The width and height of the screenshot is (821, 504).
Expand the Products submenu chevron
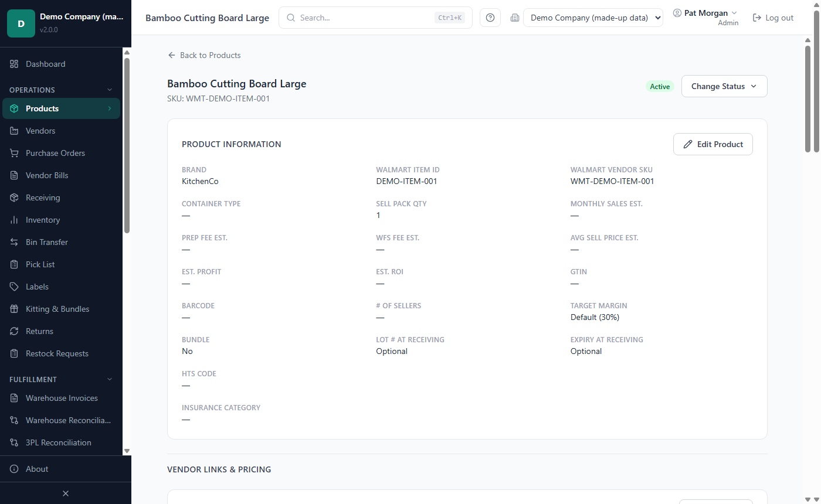(x=109, y=108)
